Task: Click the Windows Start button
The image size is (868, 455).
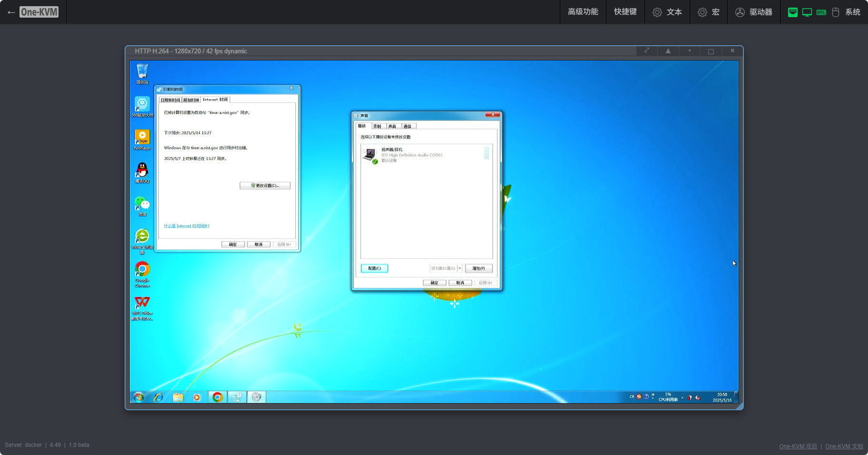Action: coord(139,397)
